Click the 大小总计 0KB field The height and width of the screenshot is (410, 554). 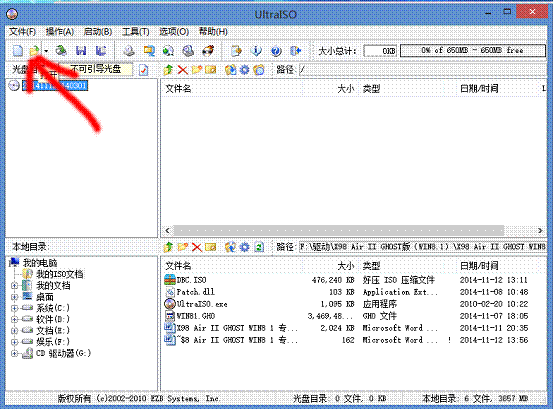coord(380,51)
